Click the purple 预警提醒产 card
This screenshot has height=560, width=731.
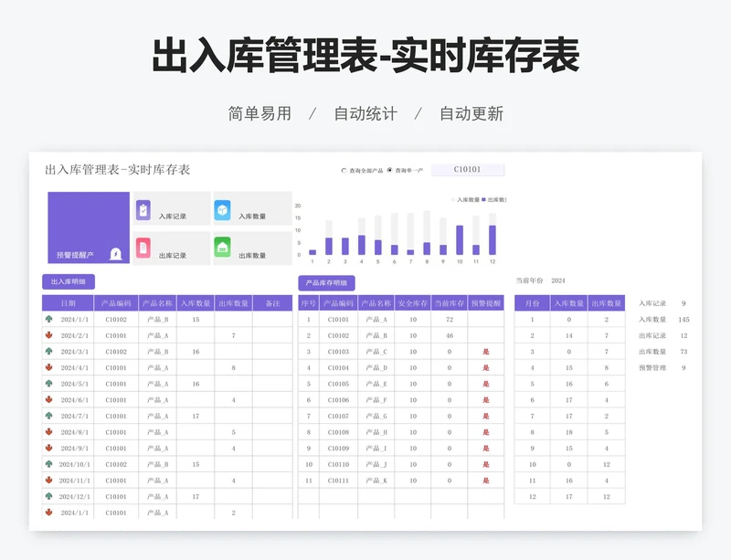point(89,227)
